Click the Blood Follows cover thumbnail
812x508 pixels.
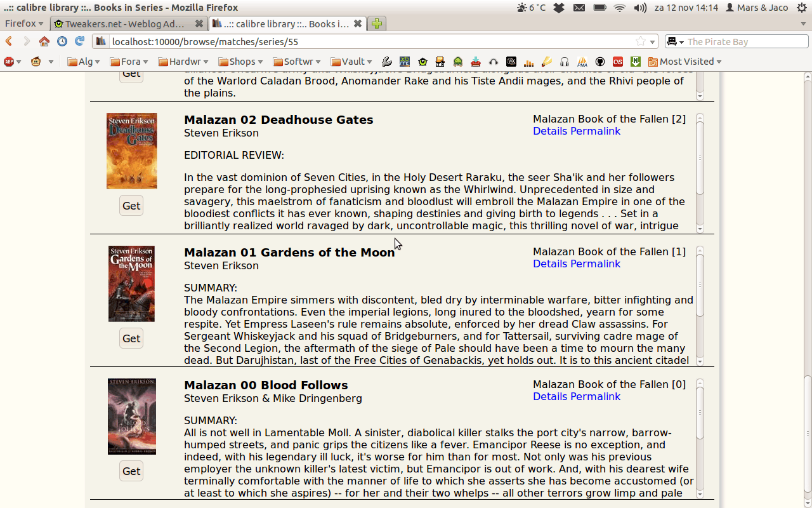[x=131, y=417]
